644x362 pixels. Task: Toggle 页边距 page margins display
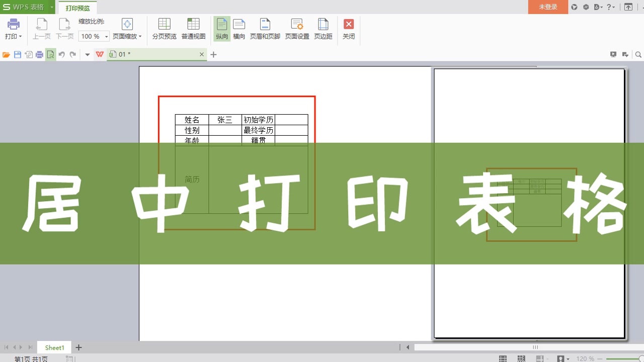[x=323, y=29]
